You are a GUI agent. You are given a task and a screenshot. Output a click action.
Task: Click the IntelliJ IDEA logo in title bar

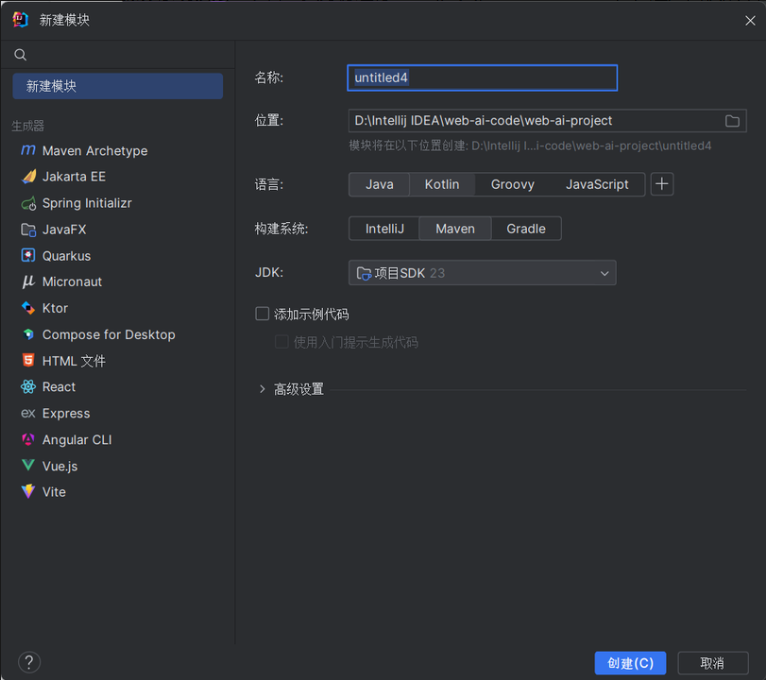(21, 20)
